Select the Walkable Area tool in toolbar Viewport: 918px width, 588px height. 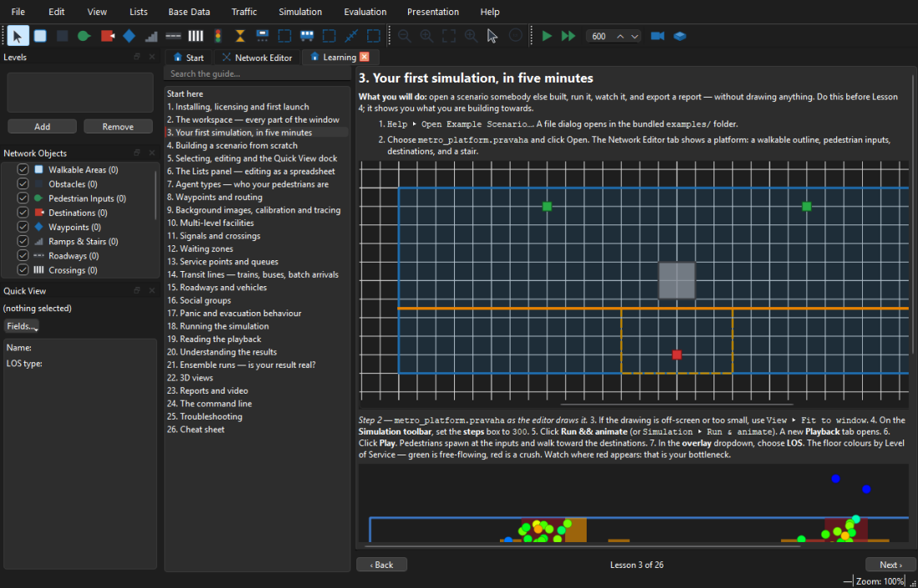pos(40,36)
